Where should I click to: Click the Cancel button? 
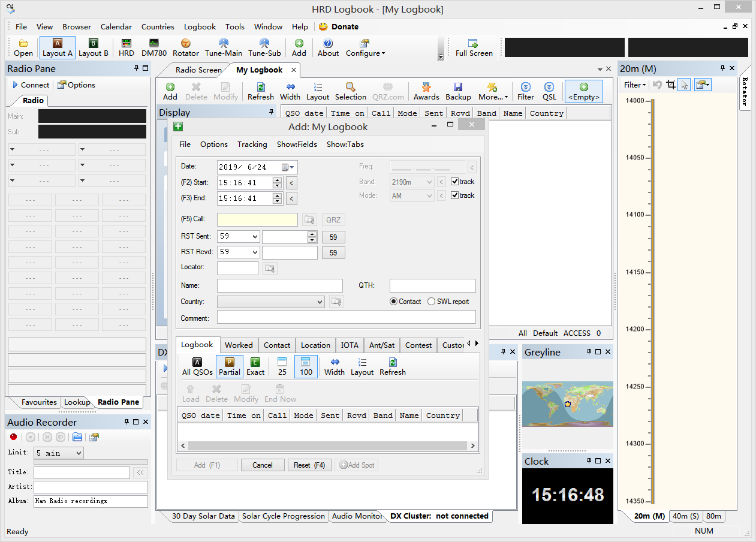click(x=263, y=465)
